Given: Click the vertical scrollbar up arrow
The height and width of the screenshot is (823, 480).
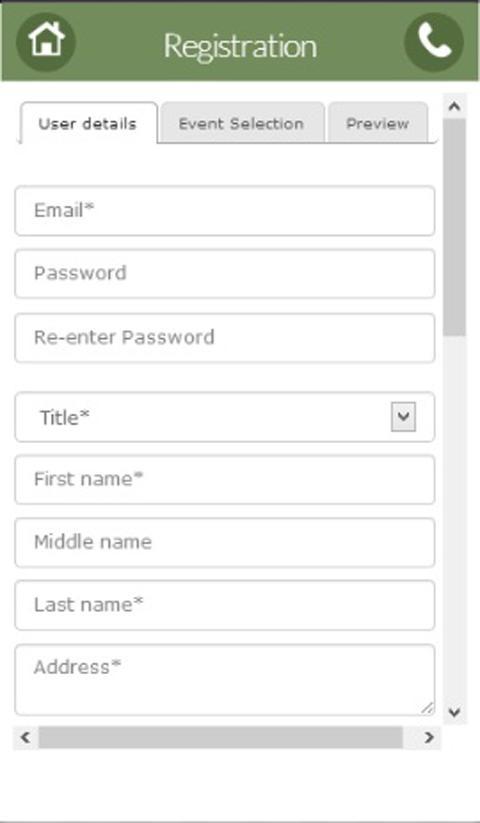Looking at the screenshot, I should (454, 107).
